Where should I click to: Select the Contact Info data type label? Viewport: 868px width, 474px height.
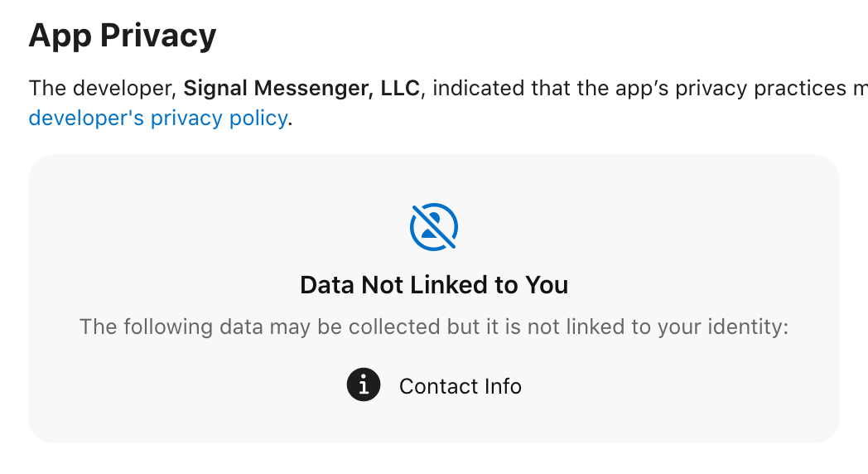(x=460, y=386)
